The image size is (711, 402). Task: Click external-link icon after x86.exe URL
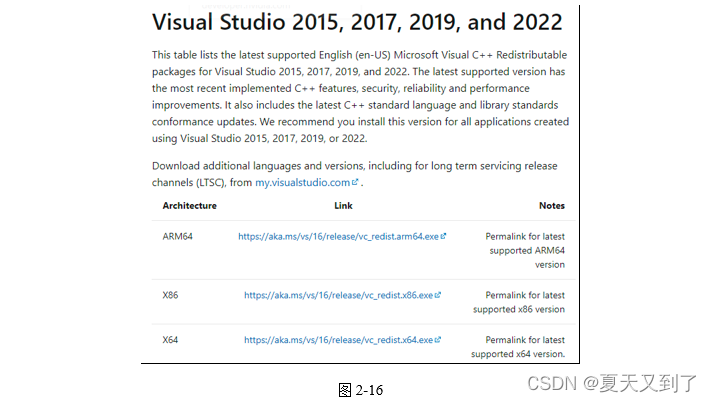[438, 295]
